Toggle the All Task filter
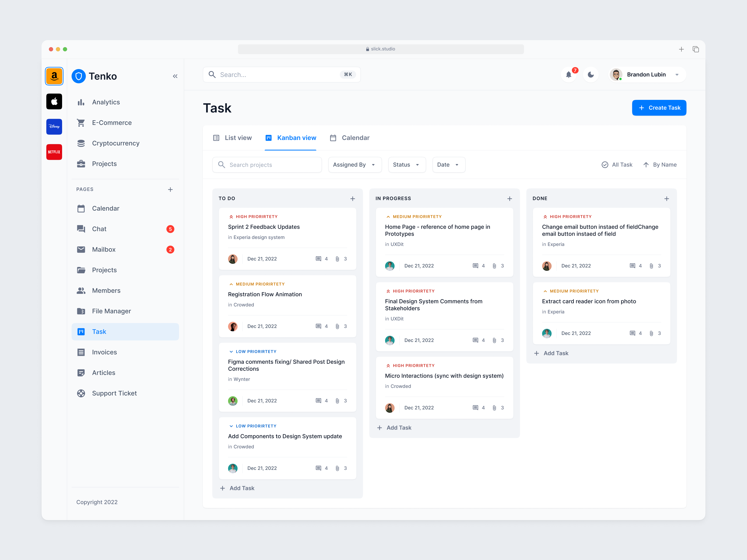Image resolution: width=747 pixels, height=560 pixels. click(x=617, y=165)
